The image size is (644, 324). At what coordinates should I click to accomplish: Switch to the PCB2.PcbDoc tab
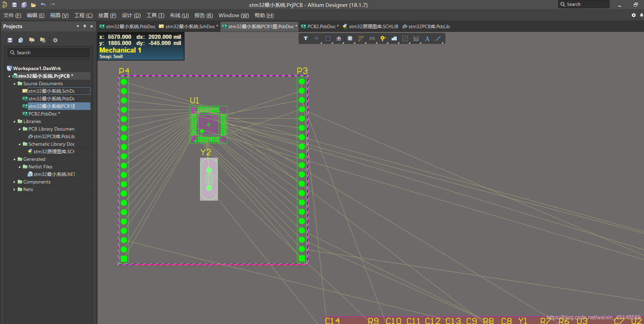[320, 26]
